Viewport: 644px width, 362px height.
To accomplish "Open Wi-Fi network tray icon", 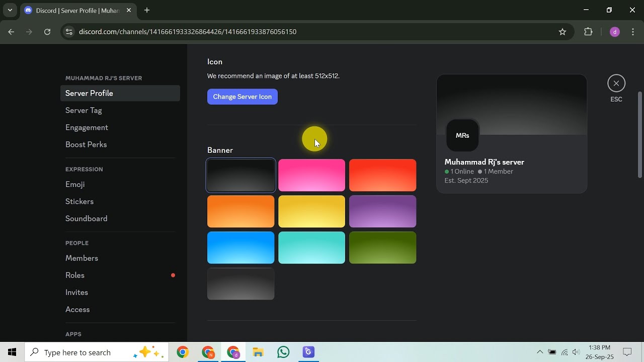I will (565, 352).
